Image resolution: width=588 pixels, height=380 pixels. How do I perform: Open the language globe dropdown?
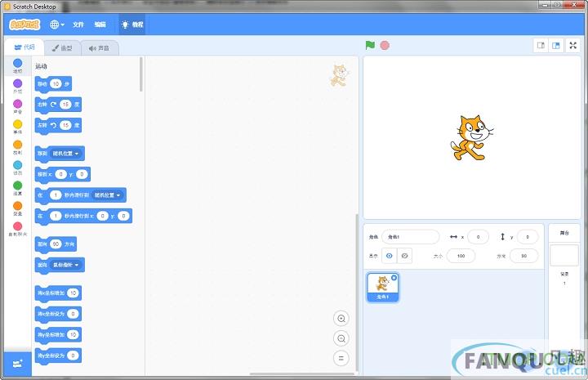(x=57, y=25)
